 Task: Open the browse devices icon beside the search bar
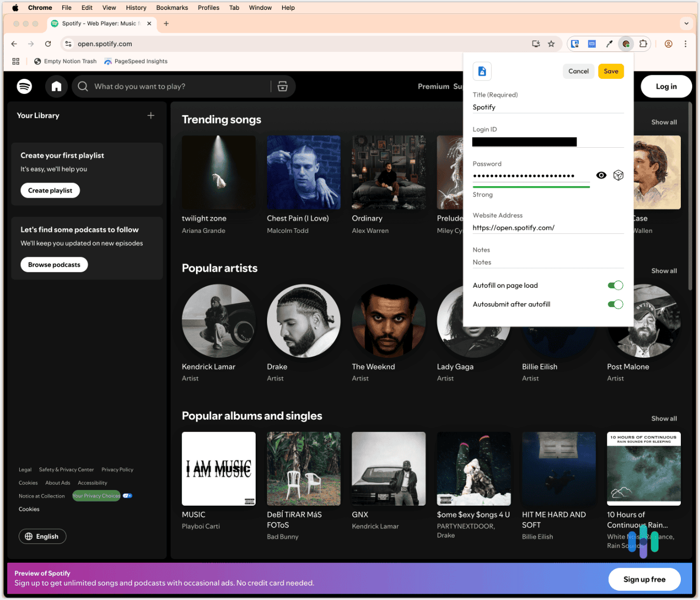[283, 86]
